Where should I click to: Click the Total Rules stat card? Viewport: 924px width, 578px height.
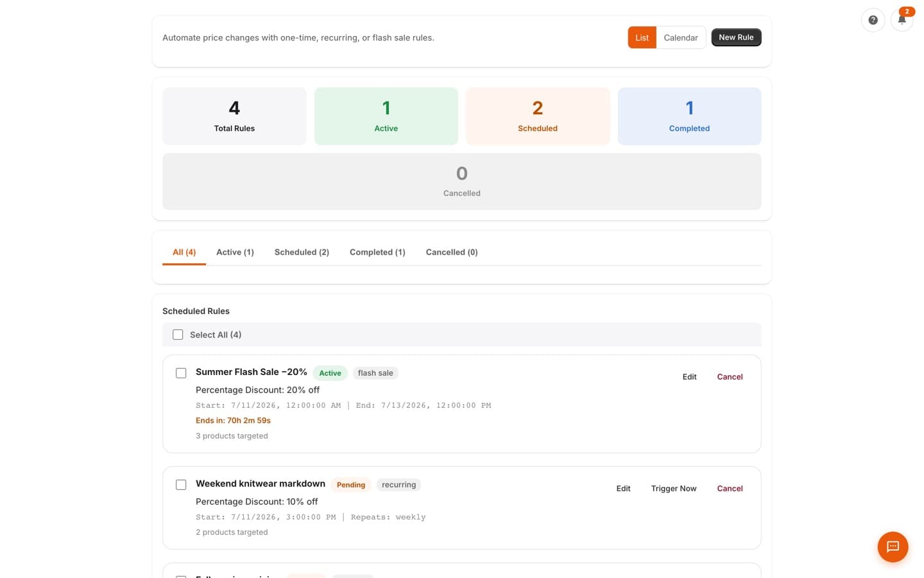coord(234,116)
